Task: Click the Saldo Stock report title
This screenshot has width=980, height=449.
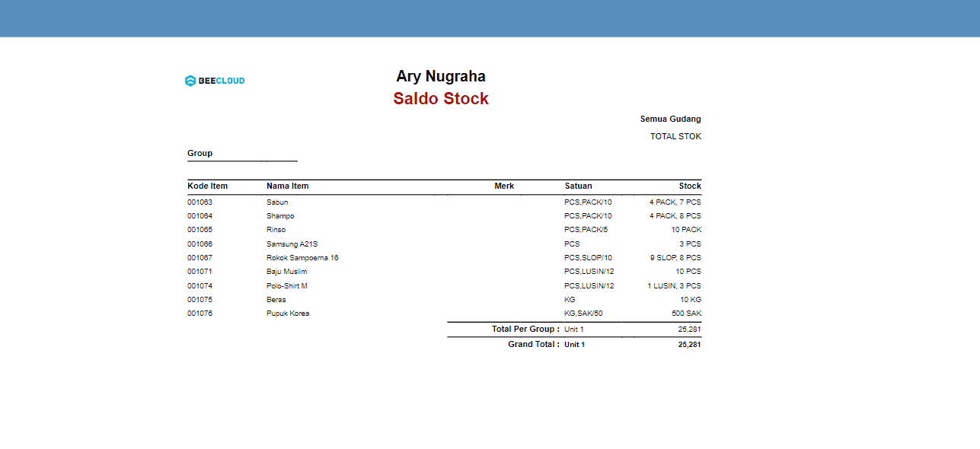Action: point(441,99)
